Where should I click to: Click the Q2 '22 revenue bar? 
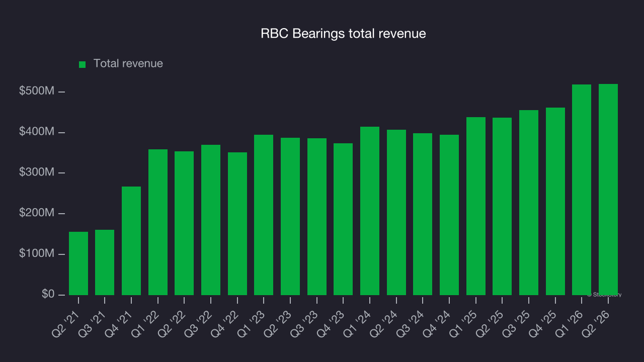coord(184,223)
